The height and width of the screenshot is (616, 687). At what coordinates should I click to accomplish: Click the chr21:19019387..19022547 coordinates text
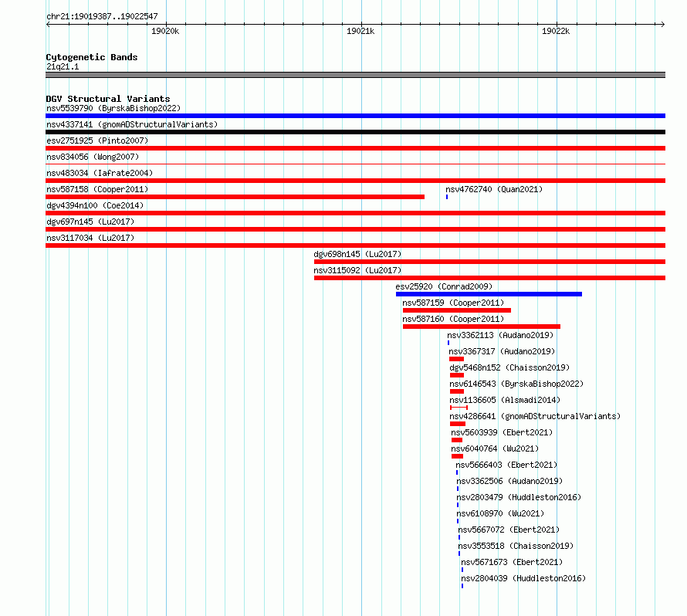coord(102,16)
